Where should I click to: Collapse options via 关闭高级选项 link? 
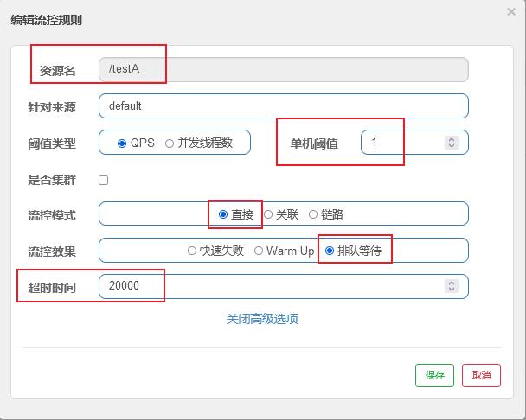tap(262, 319)
